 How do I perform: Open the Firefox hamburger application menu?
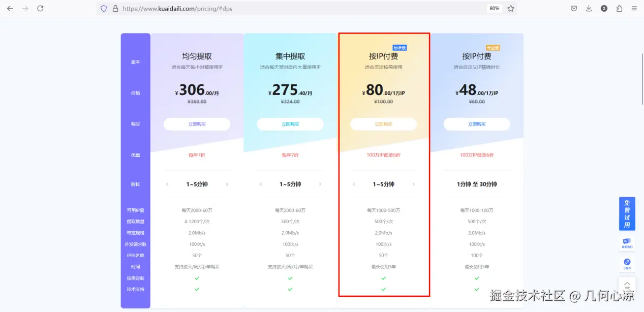(x=634, y=8)
